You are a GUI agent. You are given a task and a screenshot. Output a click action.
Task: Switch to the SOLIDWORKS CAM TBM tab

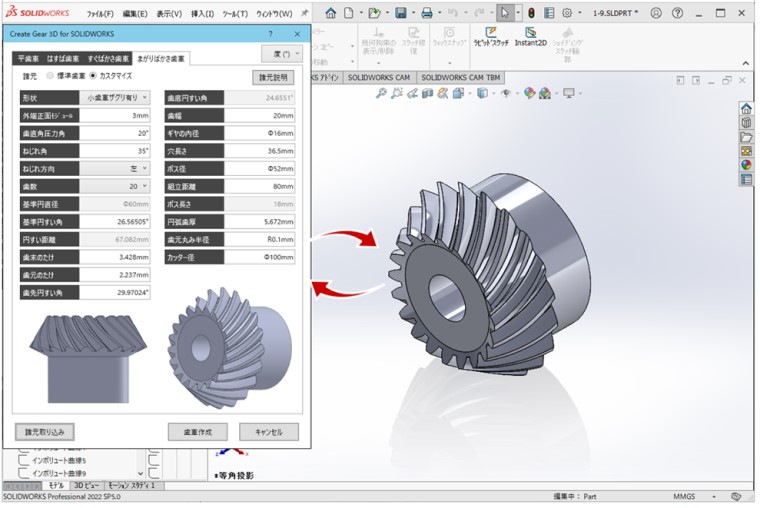pyautogui.click(x=460, y=78)
